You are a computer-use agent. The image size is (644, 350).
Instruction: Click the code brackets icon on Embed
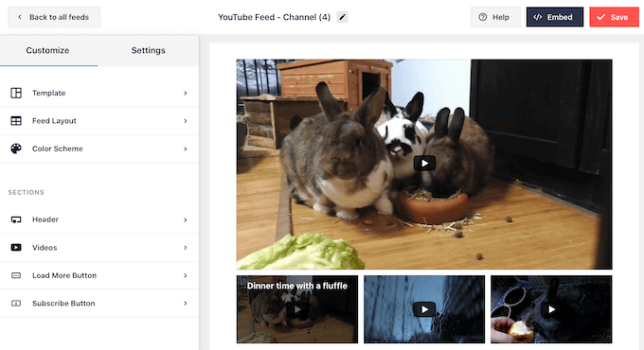[537, 17]
